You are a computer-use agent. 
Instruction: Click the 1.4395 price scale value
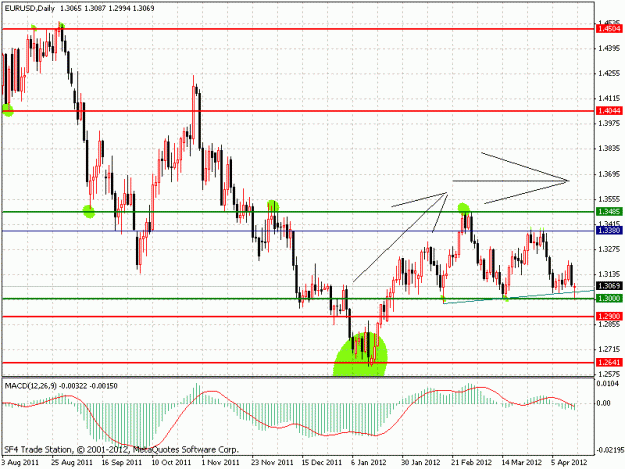point(609,48)
